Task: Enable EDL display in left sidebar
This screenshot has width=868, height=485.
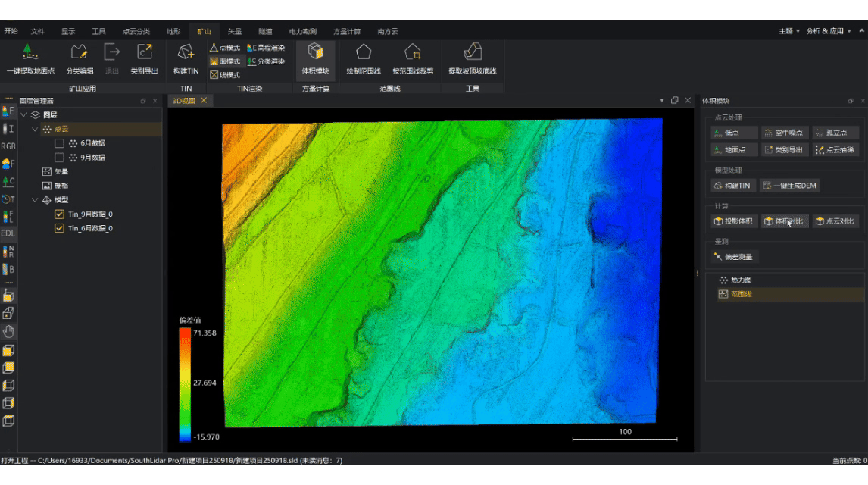Action: [x=8, y=233]
